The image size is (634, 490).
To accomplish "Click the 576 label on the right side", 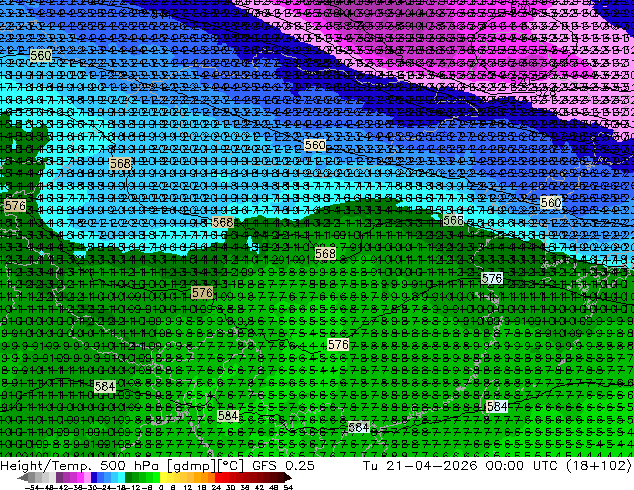I will pos(492,278).
